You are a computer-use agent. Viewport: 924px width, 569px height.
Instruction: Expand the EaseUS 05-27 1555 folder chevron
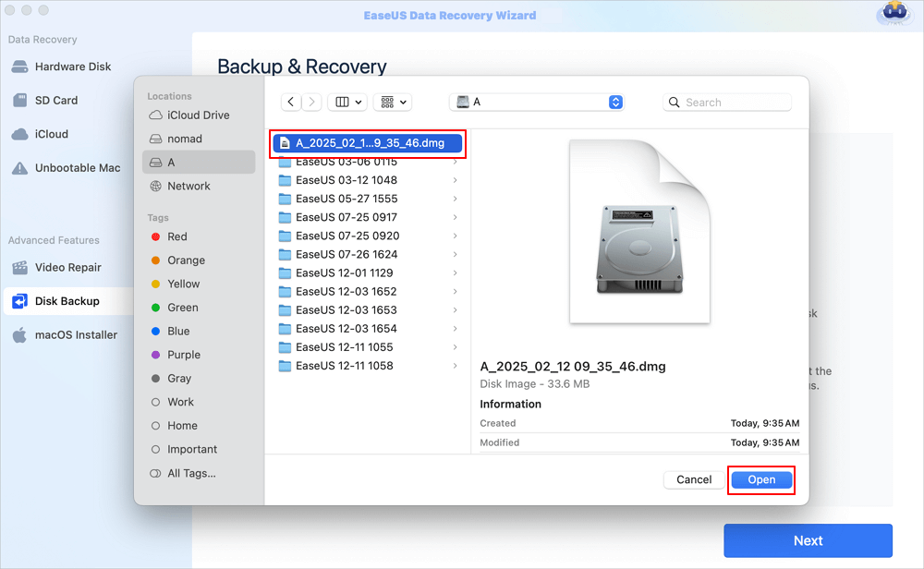point(455,199)
